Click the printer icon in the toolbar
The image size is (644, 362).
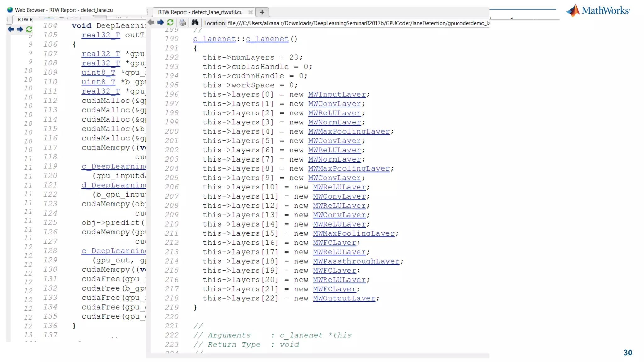click(x=182, y=22)
